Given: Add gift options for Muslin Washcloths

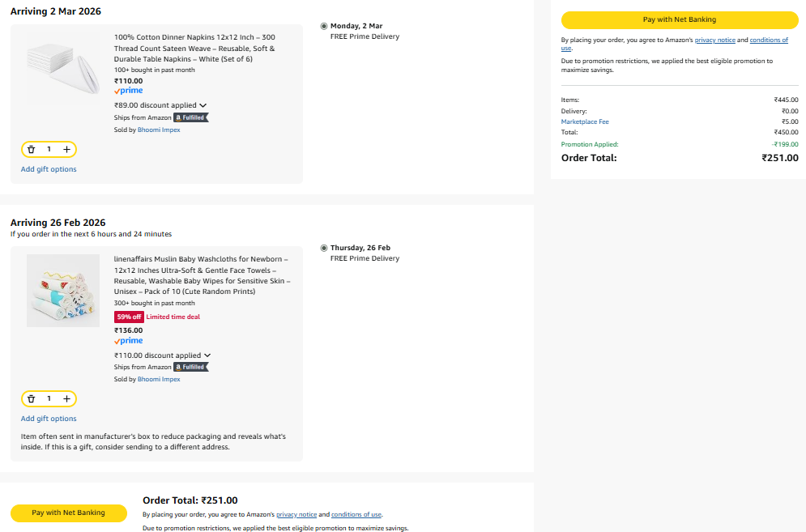Looking at the screenshot, I should point(49,419).
